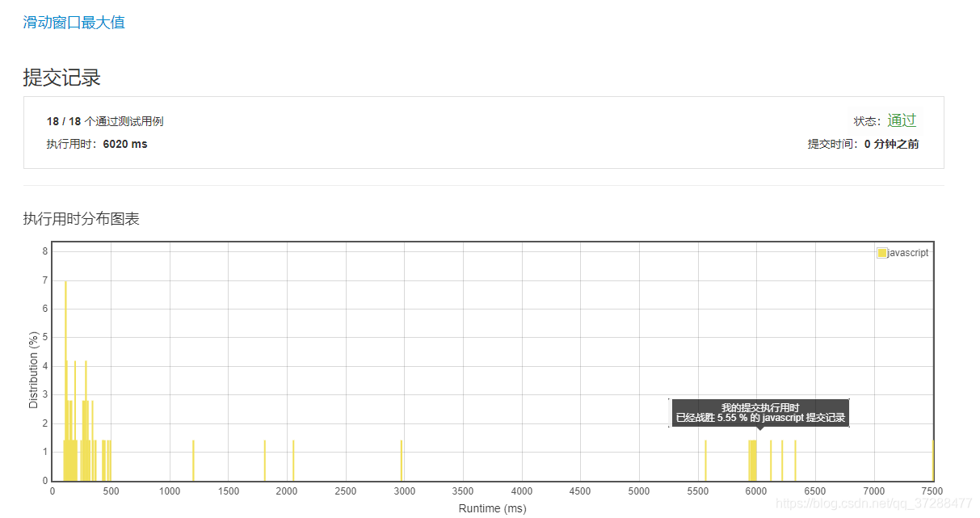Screen dimensions: 980x518
Task: Click the bar at the 7500 ms edge
Action: coord(932,461)
